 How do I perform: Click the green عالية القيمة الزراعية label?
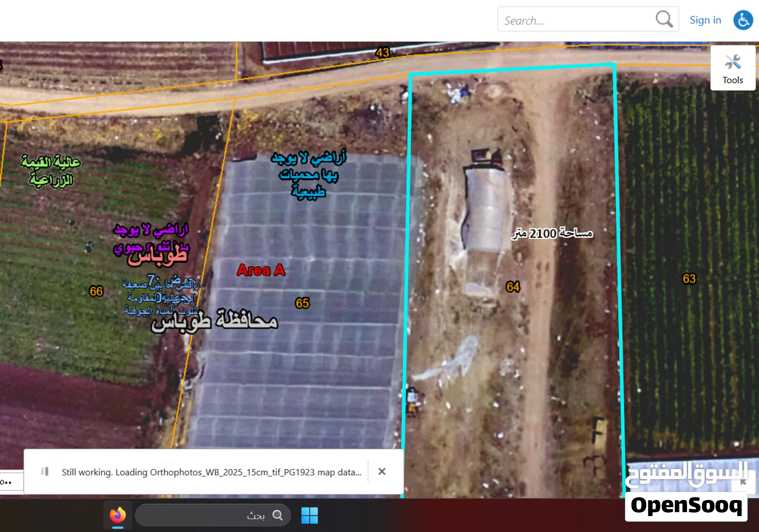tap(51, 171)
